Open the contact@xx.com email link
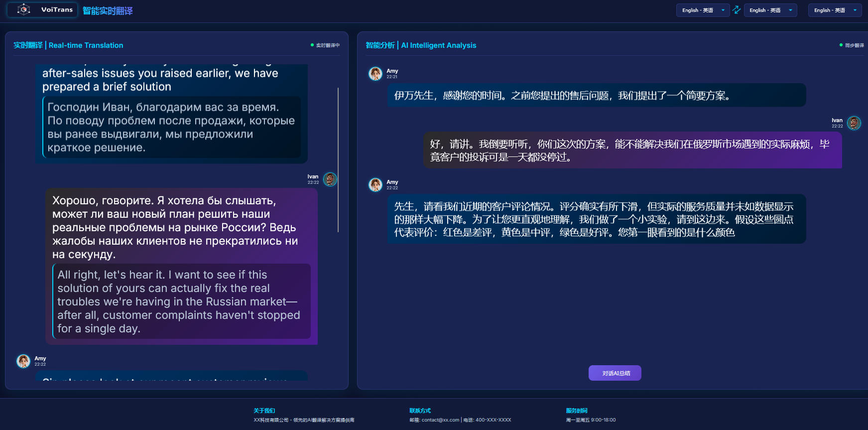The width and height of the screenshot is (868, 430). (x=440, y=420)
